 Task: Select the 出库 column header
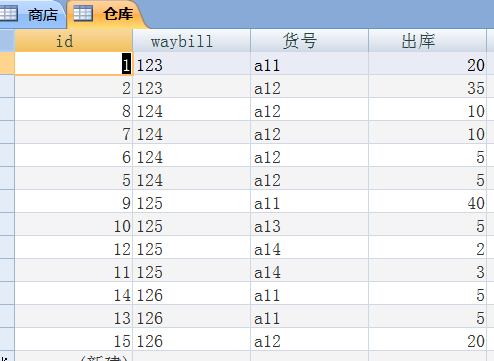point(427,41)
